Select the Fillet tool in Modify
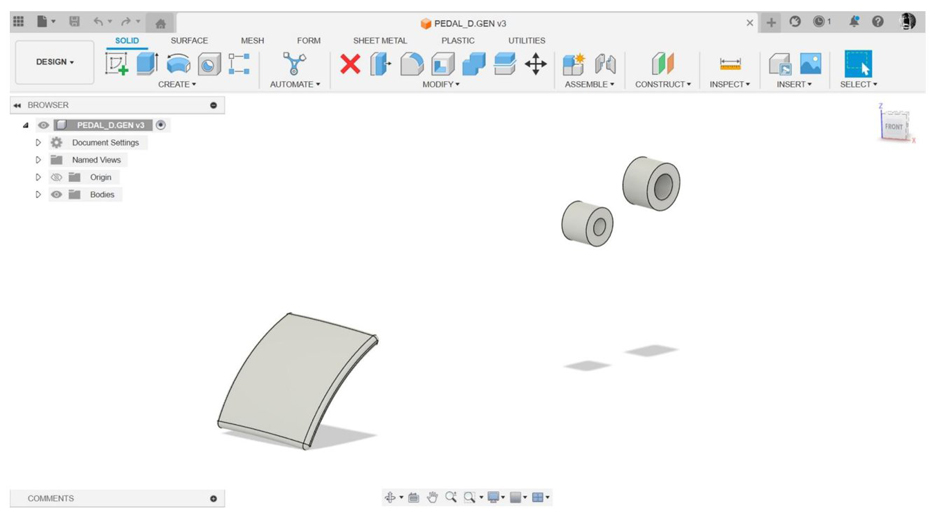Image resolution: width=937 pixels, height=526 pixels. click(412, 64)
